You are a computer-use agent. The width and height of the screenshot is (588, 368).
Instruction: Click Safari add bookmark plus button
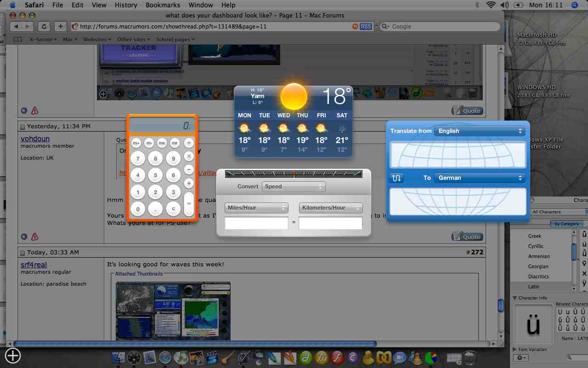(x=61, y=26)
